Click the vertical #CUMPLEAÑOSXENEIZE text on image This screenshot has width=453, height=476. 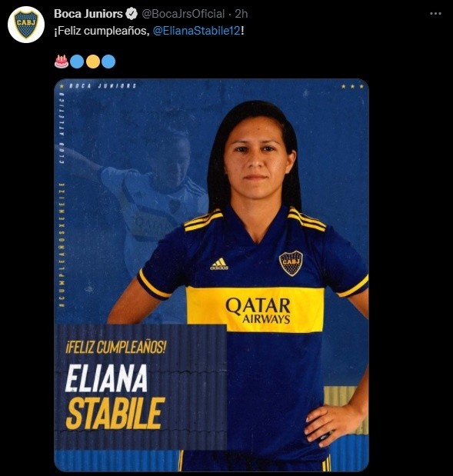62,245
